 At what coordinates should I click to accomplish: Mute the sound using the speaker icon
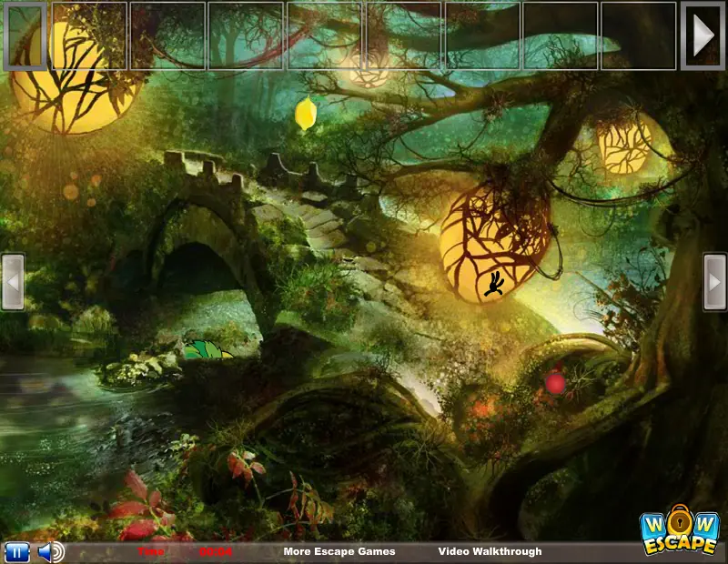[51, 552]
